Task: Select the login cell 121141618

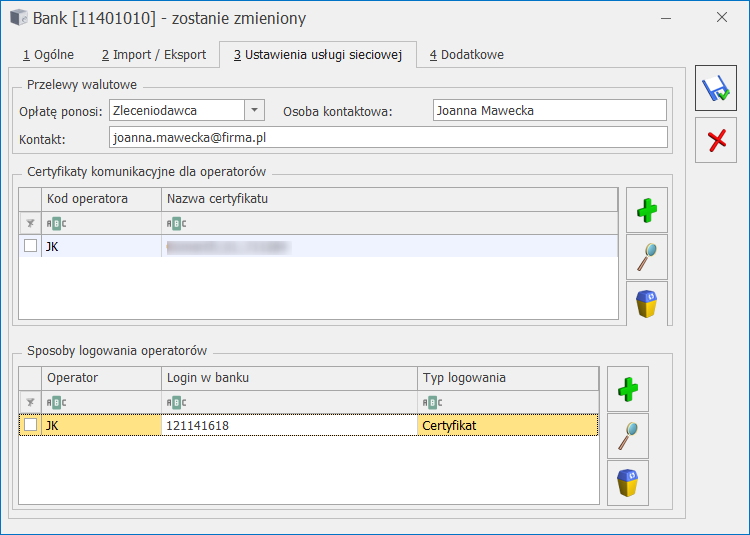Action: [289, 425]
